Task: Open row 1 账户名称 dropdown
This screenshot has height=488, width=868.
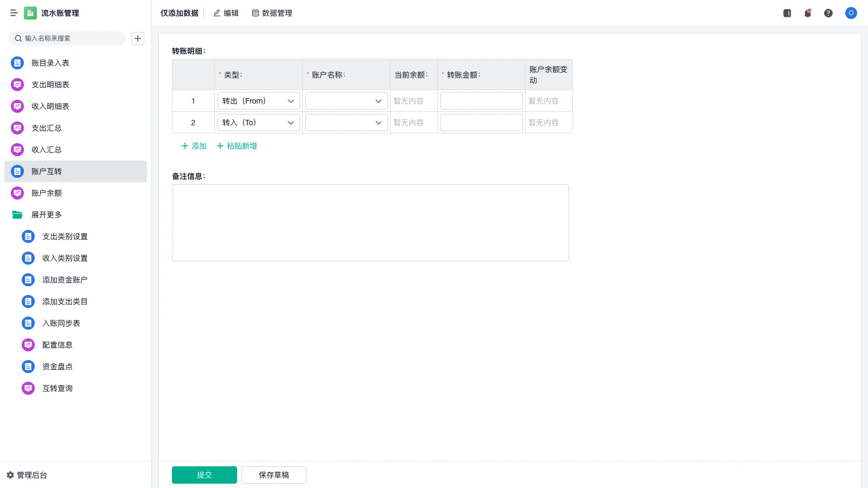Action: pyautogui.click(x=347, y=101)
